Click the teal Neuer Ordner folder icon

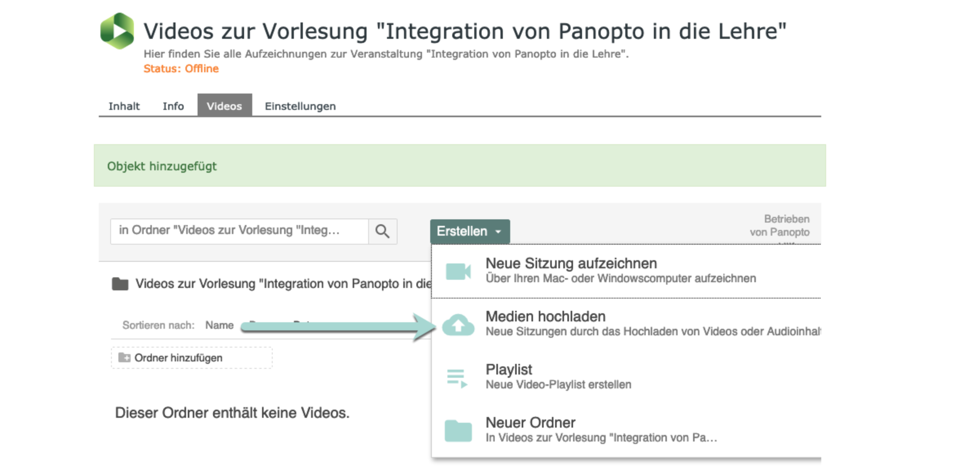pos(458,431)
